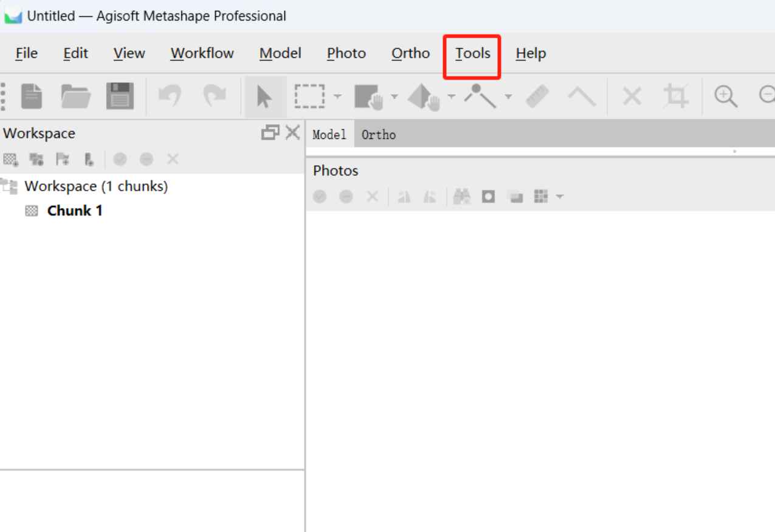Save the project with the floppy disk icon
775x532 pixels.
pyautogui.click(x=120, y=97)
